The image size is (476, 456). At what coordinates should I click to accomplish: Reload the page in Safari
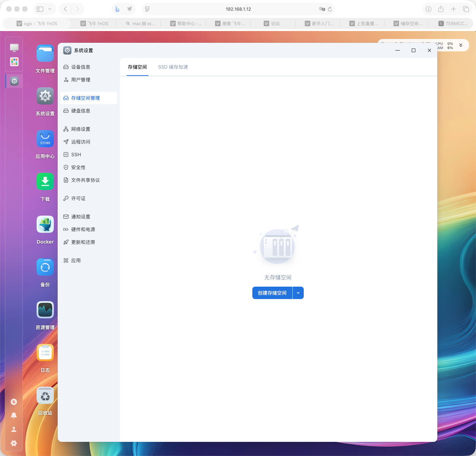coord(330,9)
